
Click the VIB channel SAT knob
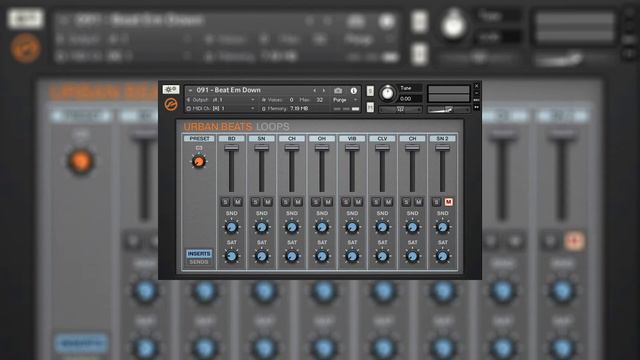tap(352, 256)
